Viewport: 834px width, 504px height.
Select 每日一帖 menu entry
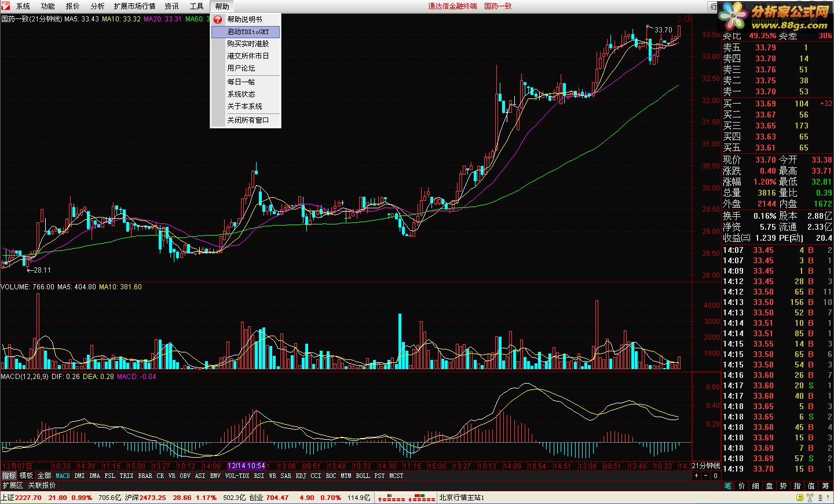[x=246, y=82]
